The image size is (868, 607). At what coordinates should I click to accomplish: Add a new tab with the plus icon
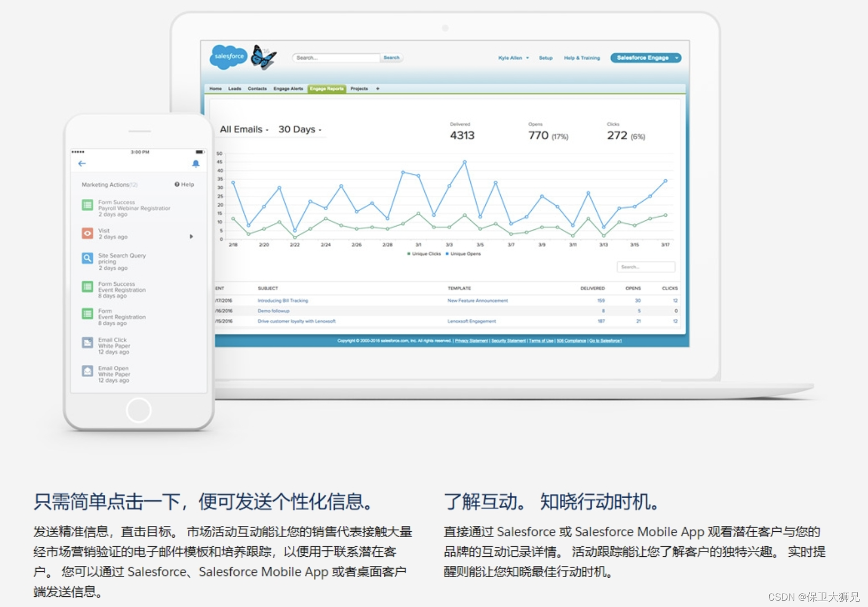[377, 89]
